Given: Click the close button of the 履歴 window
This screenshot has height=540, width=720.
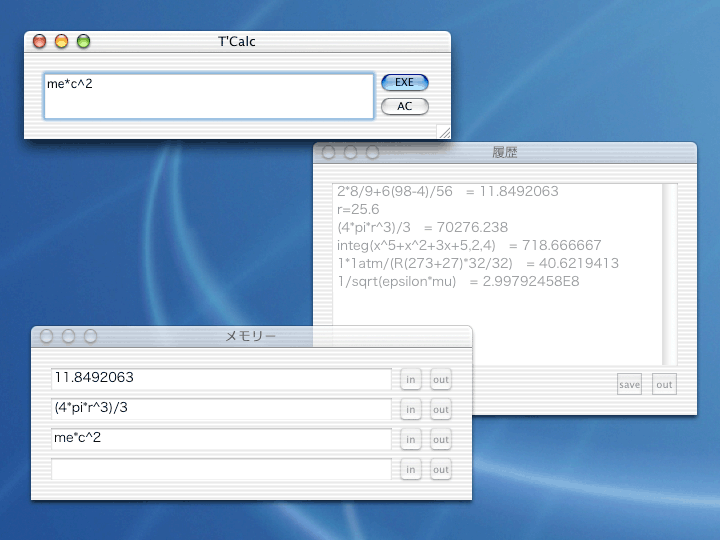Looking at the screenshot, I should pos(328,152).
